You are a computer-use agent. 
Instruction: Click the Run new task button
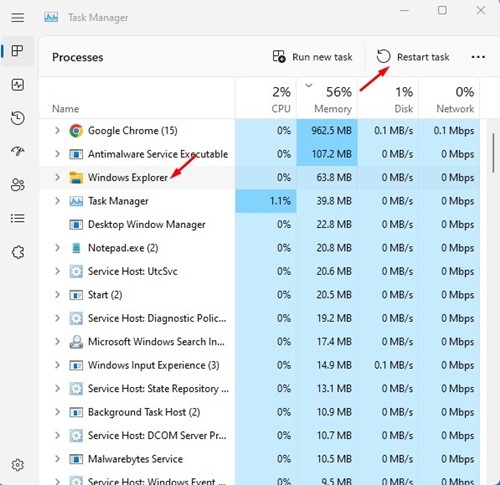(x=312, y=57)
